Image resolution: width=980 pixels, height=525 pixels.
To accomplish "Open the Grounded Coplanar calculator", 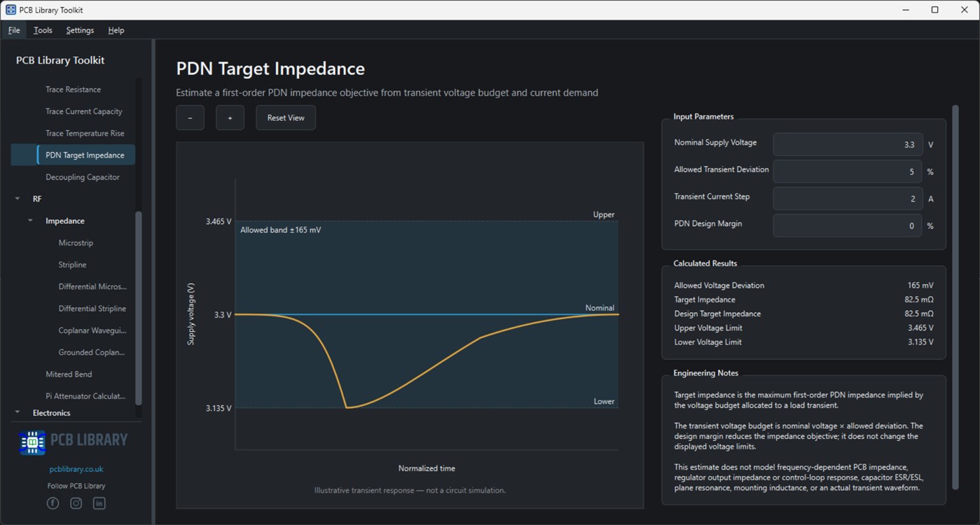I will tap(92, 352).
